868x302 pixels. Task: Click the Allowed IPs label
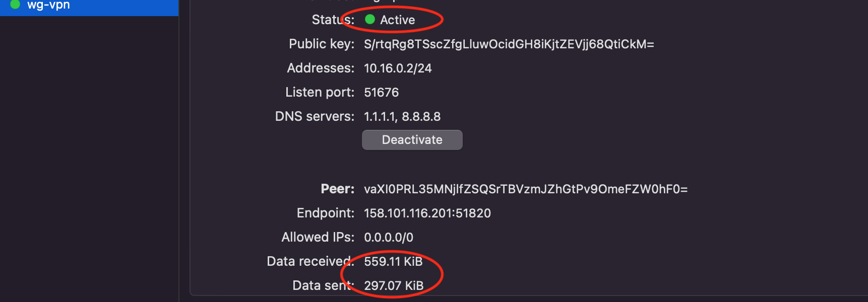(318, 238)
